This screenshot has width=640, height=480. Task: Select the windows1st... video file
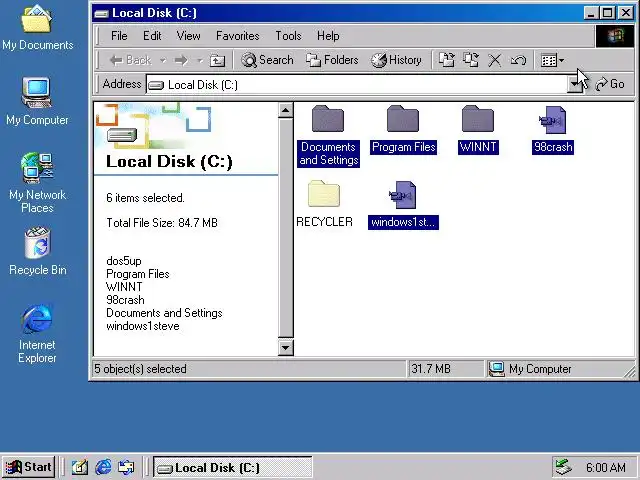tap(403, 205)
